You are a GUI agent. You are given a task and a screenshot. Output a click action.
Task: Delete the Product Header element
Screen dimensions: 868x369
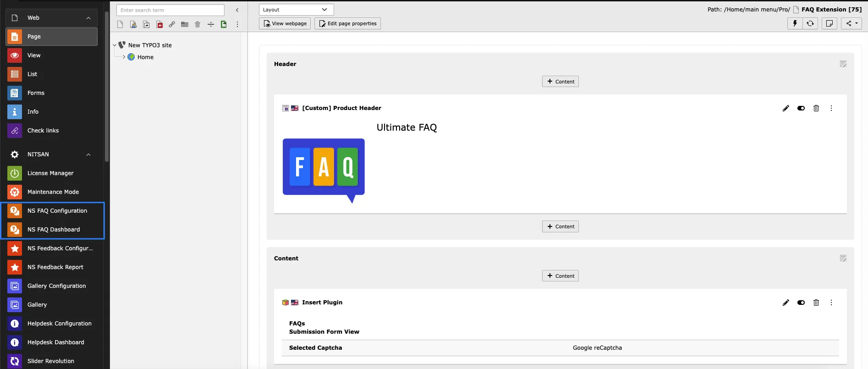(x=816, y=108)
